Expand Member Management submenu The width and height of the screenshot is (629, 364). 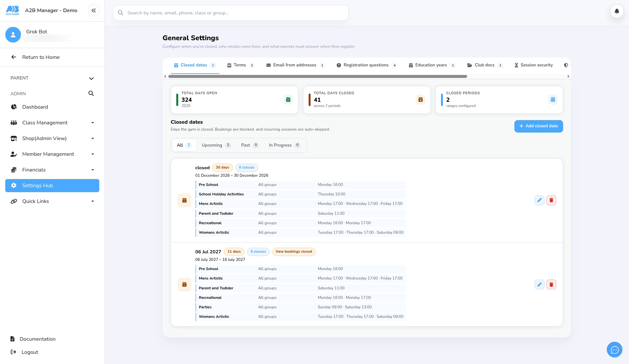click(x=93, y=154)
